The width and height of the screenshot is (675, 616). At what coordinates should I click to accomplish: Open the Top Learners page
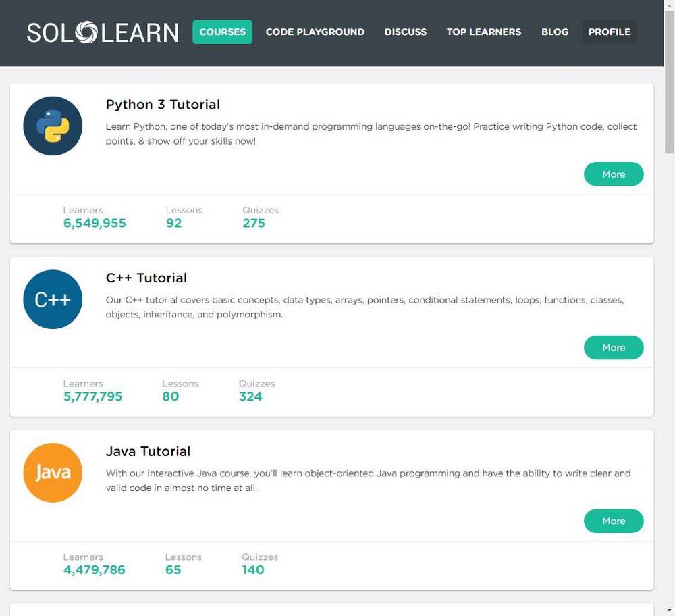484,32
